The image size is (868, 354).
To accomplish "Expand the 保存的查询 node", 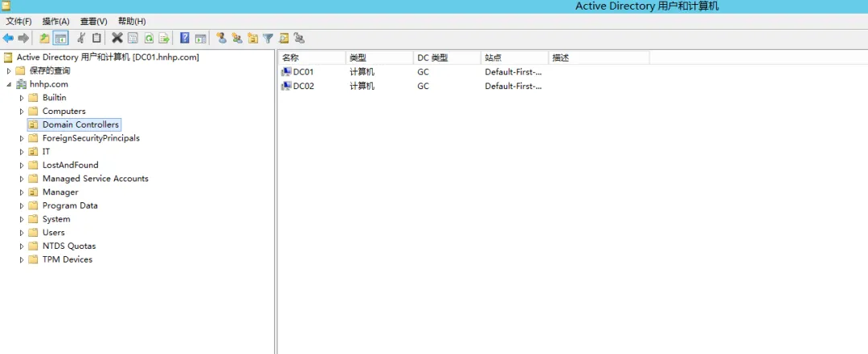I will [8, 71].
